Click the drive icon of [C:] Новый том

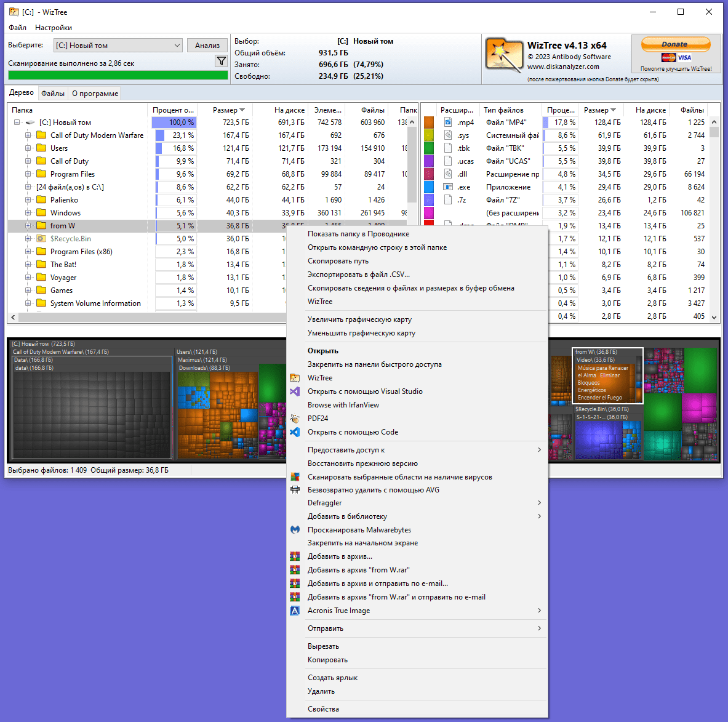pos(30,122)
